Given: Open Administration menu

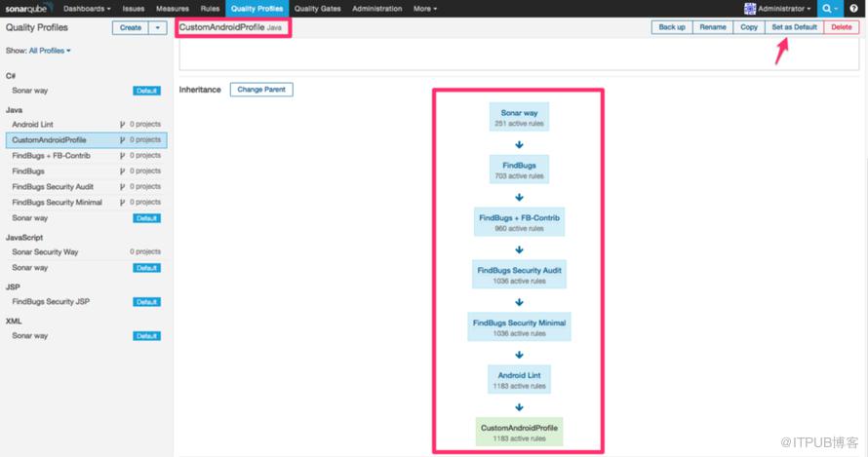Looking at the screenshot, I should pyautogui.click(x=377, y=9).
